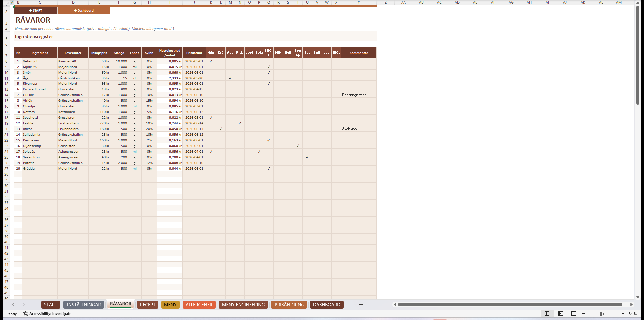Switch to Page Layout view icon

(x=561, y=314)
